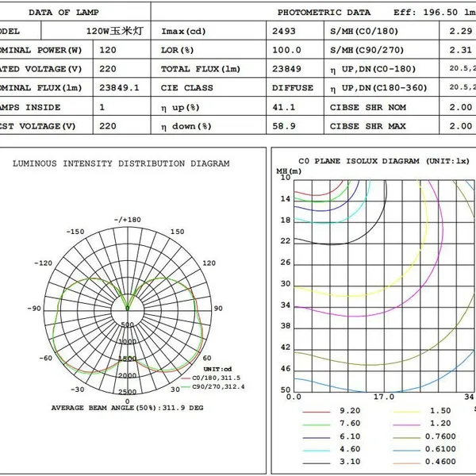Click the black 3.10 legend line

pyautogui.click(x=316, y=463)
